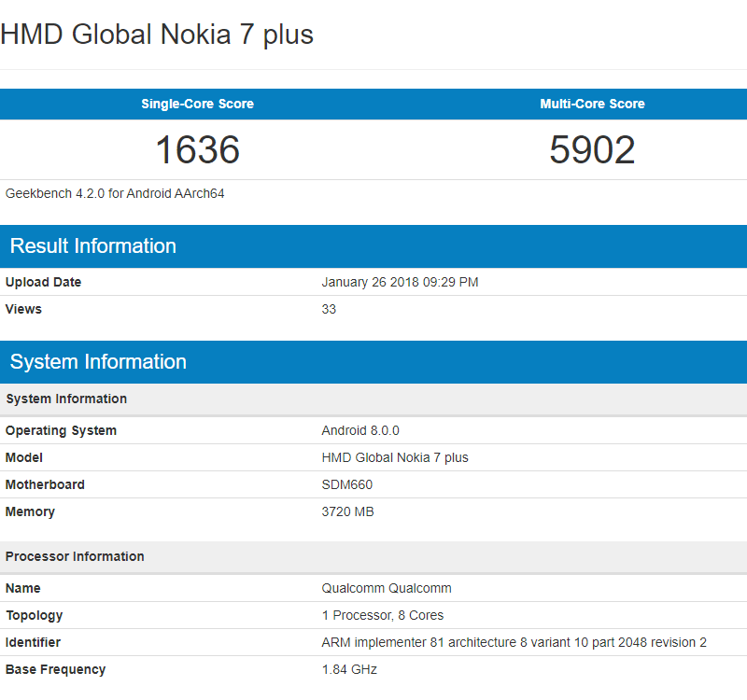This screenshot has width=747, height=700.
Task: Click the Result Information section header
Action: tap(93, 246)
